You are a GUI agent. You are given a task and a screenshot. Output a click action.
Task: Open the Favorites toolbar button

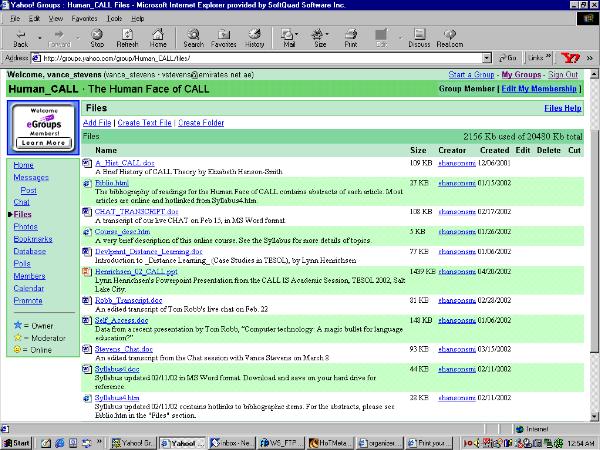pyautogui.click(x=223, y=38)
